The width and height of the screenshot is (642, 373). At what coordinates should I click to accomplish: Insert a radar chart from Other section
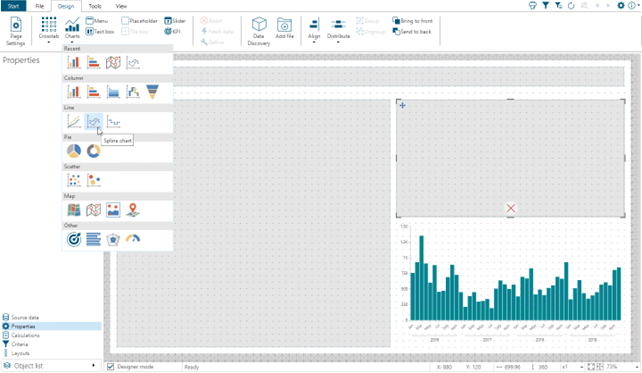(x=113, y=240)
